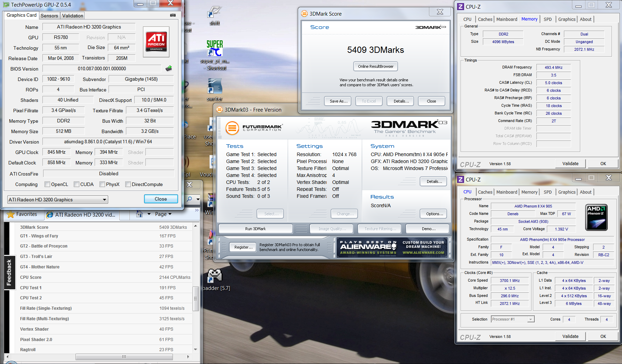
Task: Click OK in the lower CPU-Z window
Action: tap(603, 336)
